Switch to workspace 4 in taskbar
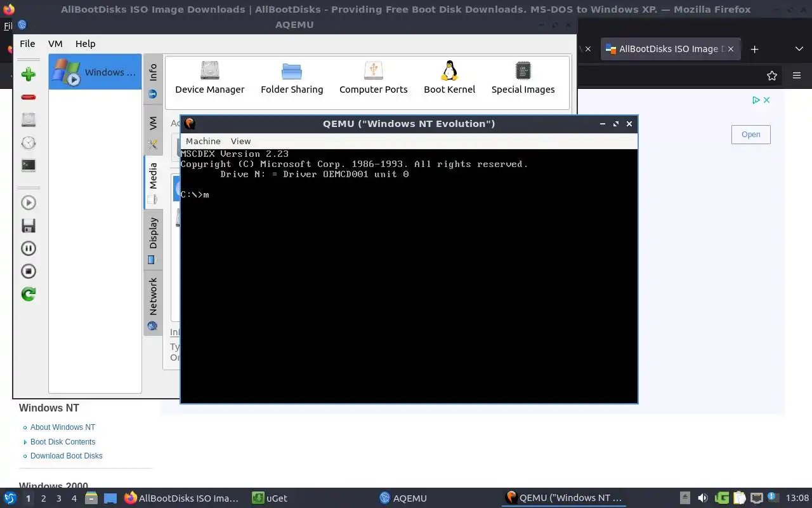Viewport: 812px width, 508px height. [74, 498]
